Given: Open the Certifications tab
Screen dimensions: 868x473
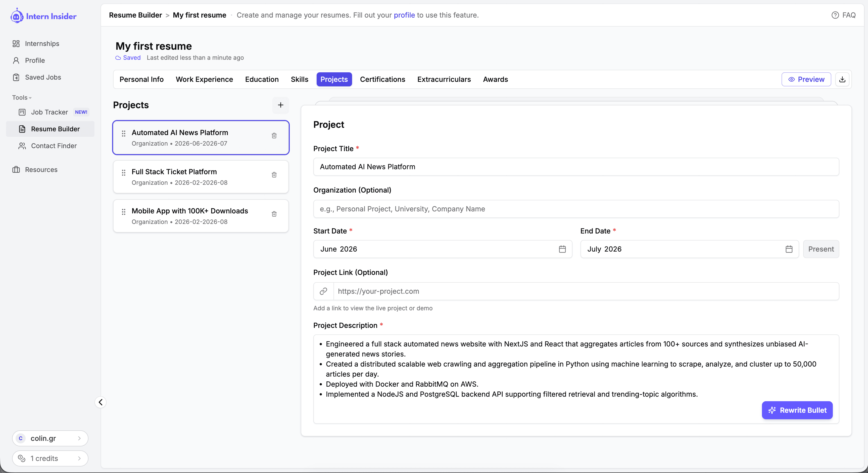Looking at the screenshot, I should click(x=382, y=79).
